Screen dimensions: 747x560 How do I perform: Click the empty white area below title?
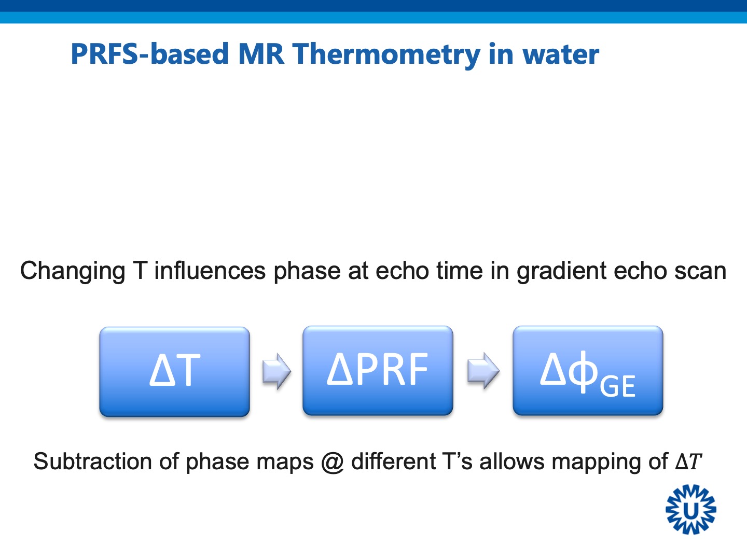click(374, 156)
